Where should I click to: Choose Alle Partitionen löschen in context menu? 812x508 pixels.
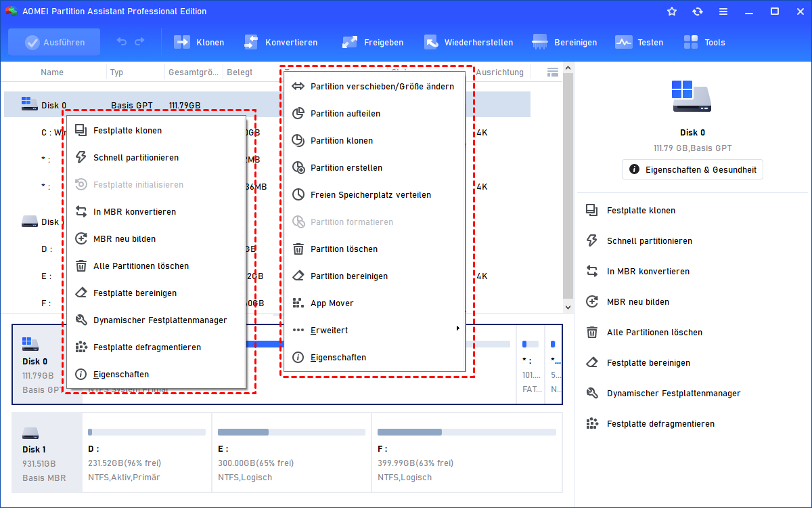(156, 266)
